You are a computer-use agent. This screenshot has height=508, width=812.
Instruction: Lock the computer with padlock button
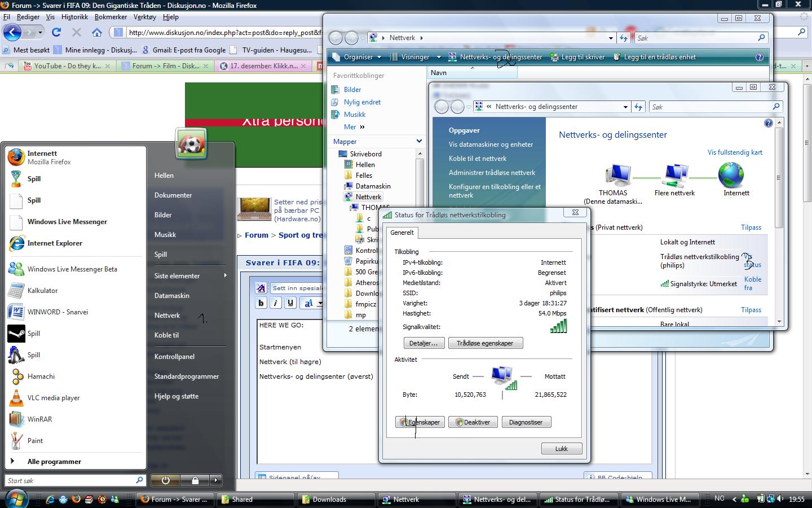(195, 480)
